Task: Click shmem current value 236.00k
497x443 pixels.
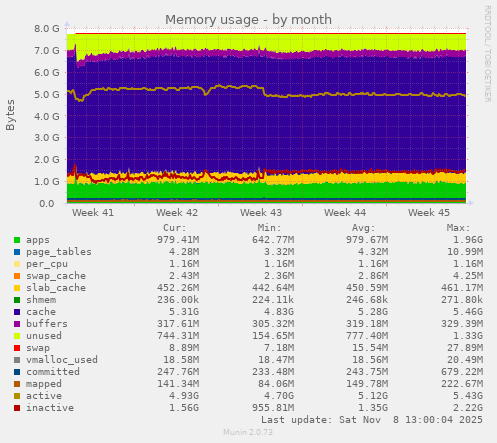Action: pos(178,300)
